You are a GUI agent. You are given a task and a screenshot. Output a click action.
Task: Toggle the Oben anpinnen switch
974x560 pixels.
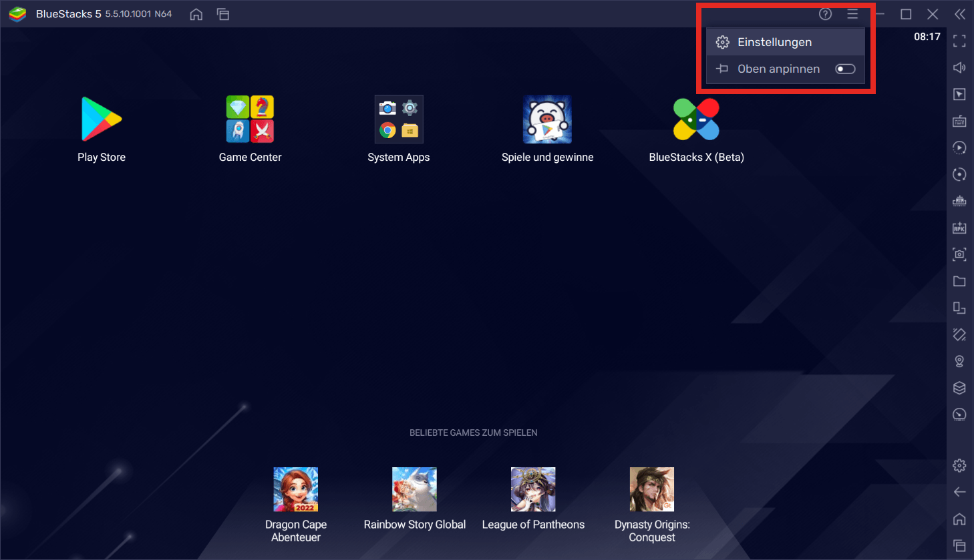[x=845, y=69]
